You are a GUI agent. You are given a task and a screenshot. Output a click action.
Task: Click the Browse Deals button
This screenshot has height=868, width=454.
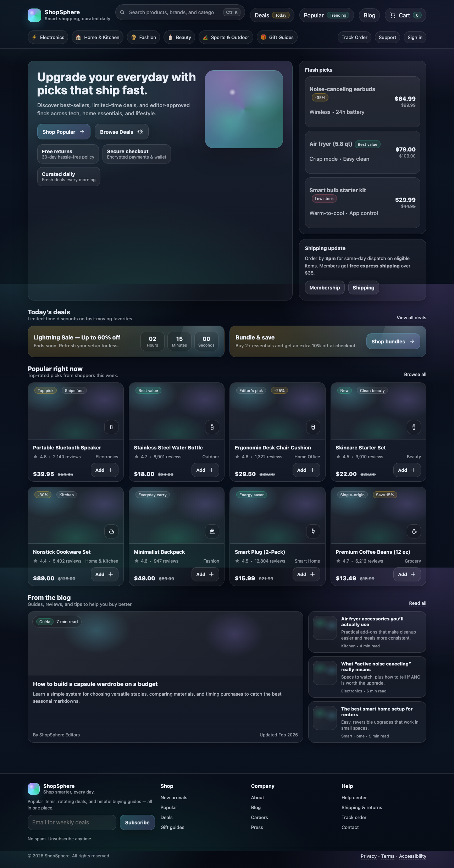click(122, 132)
